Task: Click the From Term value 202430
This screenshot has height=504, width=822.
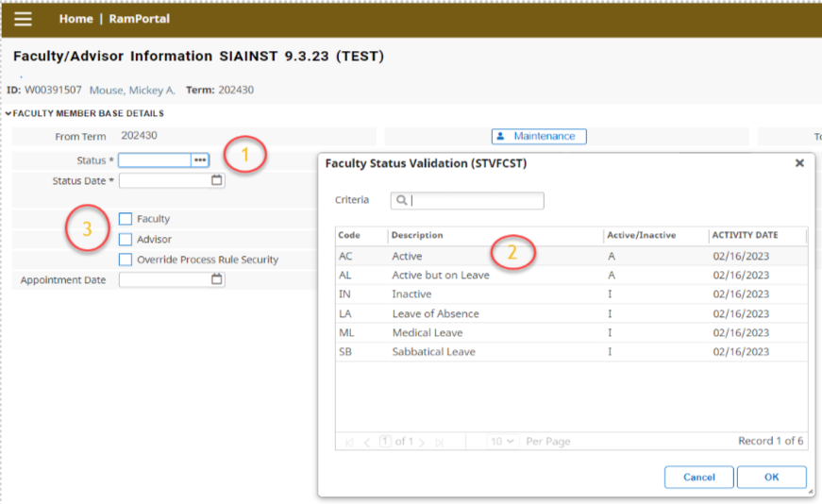Action: [139, 136]
